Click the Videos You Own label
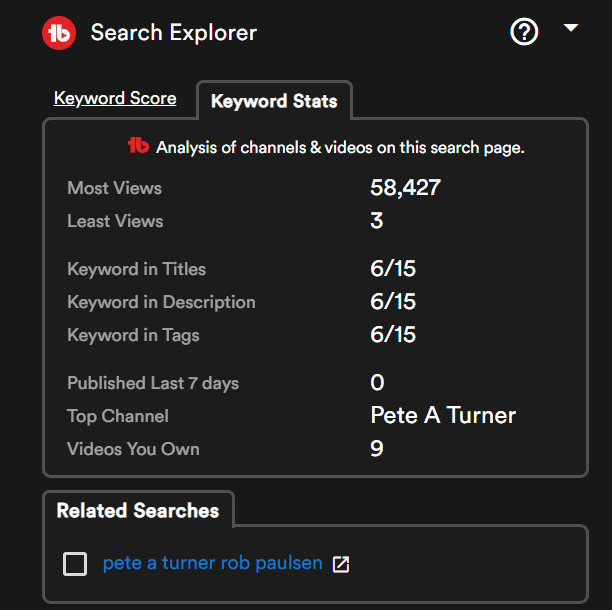Viewport: 612px width, 610px height. pyautogui.click(x=133, y=449)
